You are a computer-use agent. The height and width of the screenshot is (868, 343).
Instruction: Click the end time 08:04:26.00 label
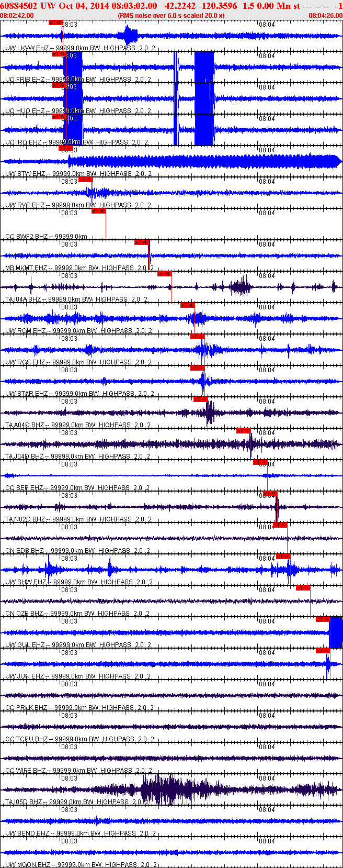coord(325,16)
